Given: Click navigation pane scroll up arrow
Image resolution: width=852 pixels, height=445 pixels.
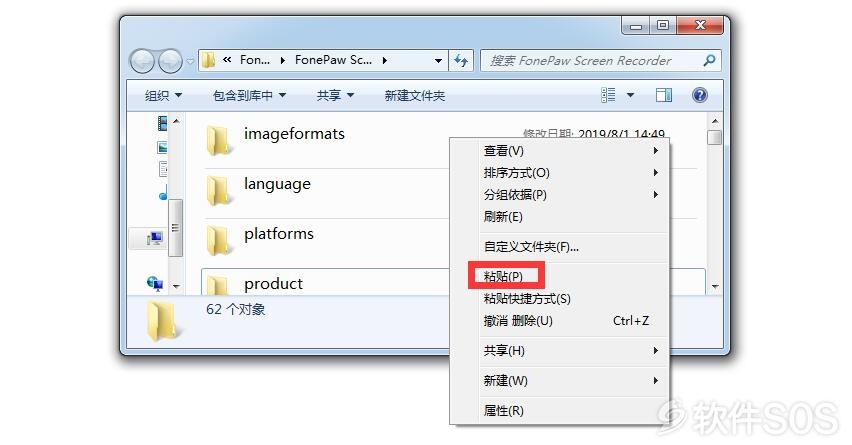Looking at the screenshot, I should 176,121.
